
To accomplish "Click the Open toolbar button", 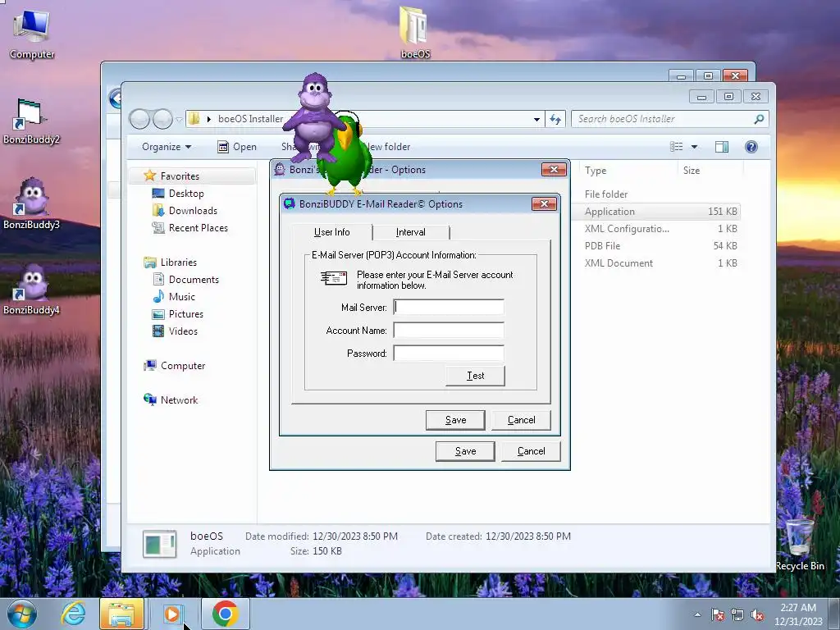I will point(237,147).
